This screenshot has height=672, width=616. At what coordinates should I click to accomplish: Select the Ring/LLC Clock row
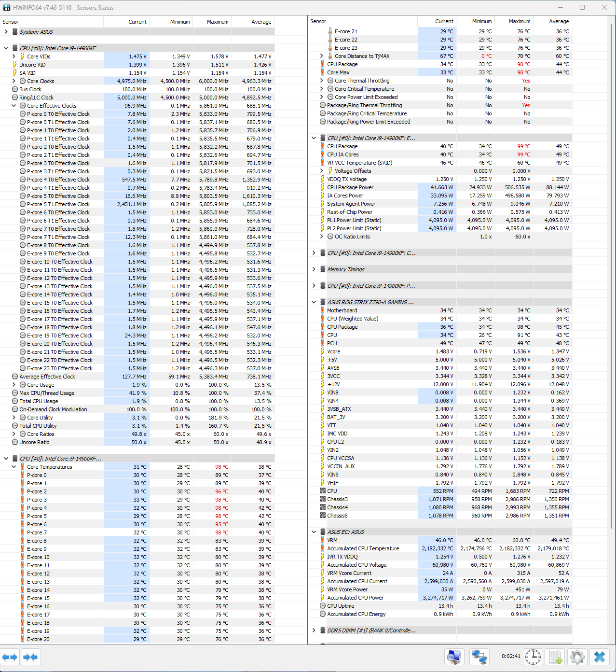coord(137,98)
